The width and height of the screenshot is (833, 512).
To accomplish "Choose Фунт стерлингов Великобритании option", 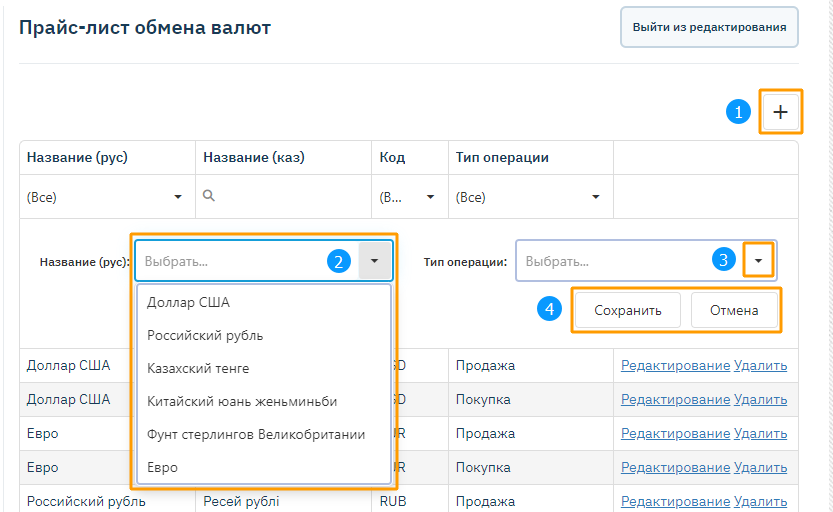I will coord(264,434).
